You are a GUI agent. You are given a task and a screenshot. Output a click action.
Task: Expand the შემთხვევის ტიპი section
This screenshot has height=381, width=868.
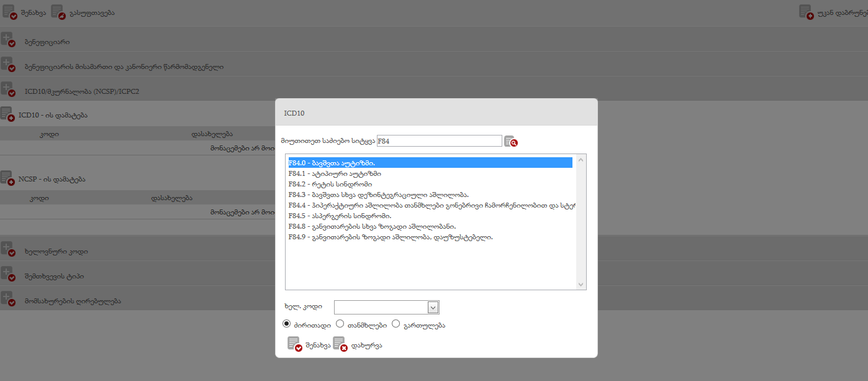pyautogui.click(x=7, y=275)
